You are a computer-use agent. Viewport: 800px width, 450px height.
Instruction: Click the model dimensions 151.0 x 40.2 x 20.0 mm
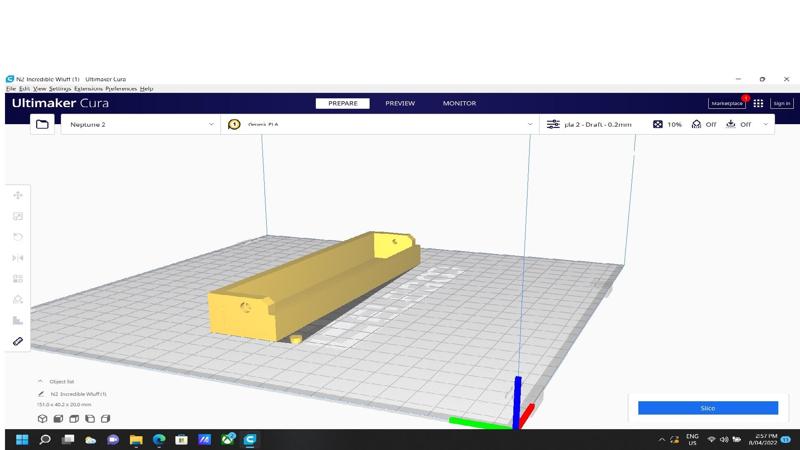[64, 405]
